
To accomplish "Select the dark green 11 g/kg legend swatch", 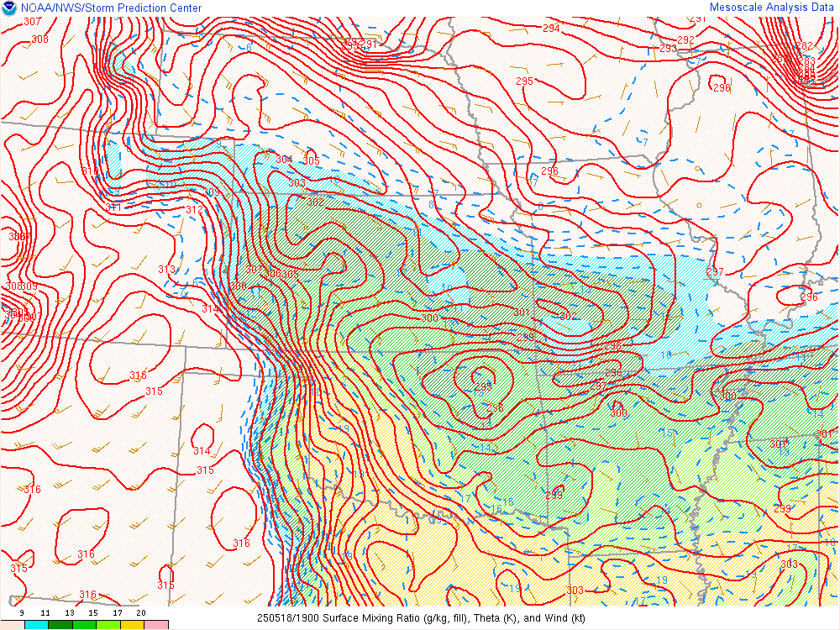I will 60,625.
